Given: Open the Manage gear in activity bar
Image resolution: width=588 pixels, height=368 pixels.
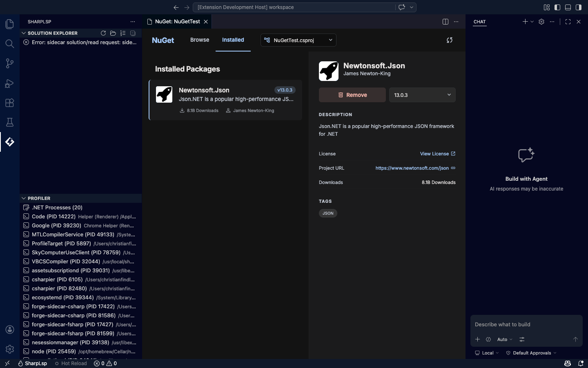Looking at the screenshot, I should tap(10, 349).
